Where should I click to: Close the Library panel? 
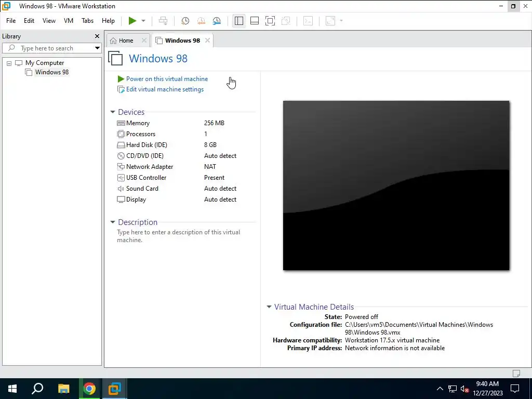[x=97, y=36]
